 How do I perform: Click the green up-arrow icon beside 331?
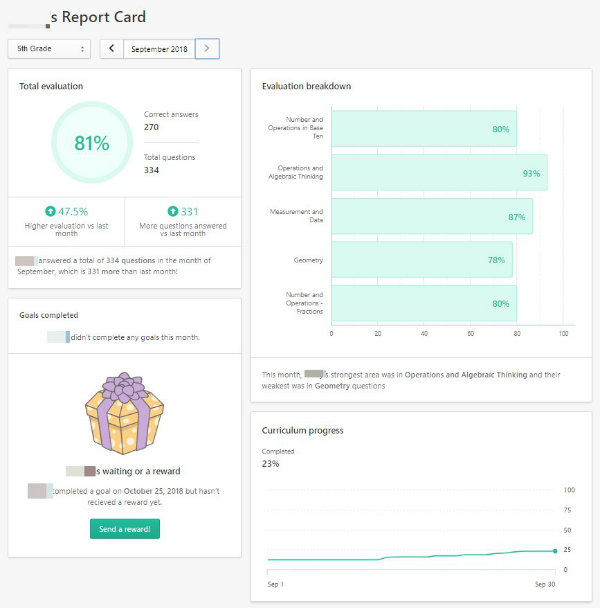click(173, 211)
